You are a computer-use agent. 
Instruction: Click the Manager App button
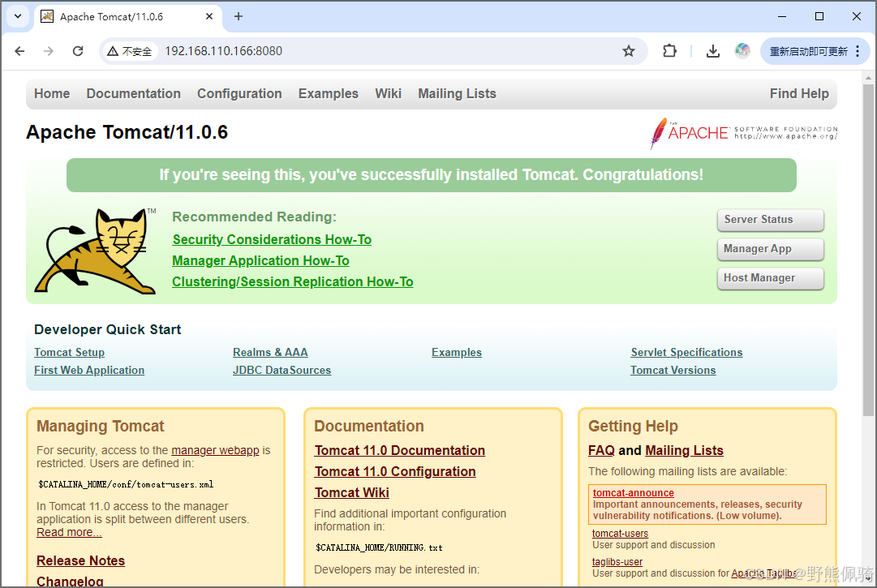(x=770, y=249)
